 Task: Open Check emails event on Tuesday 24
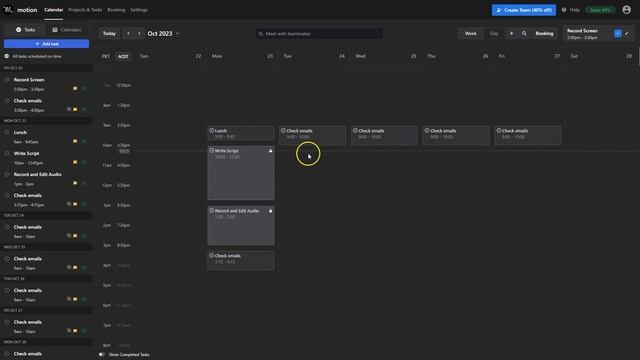pyautogui.click(x=313, y=136)
